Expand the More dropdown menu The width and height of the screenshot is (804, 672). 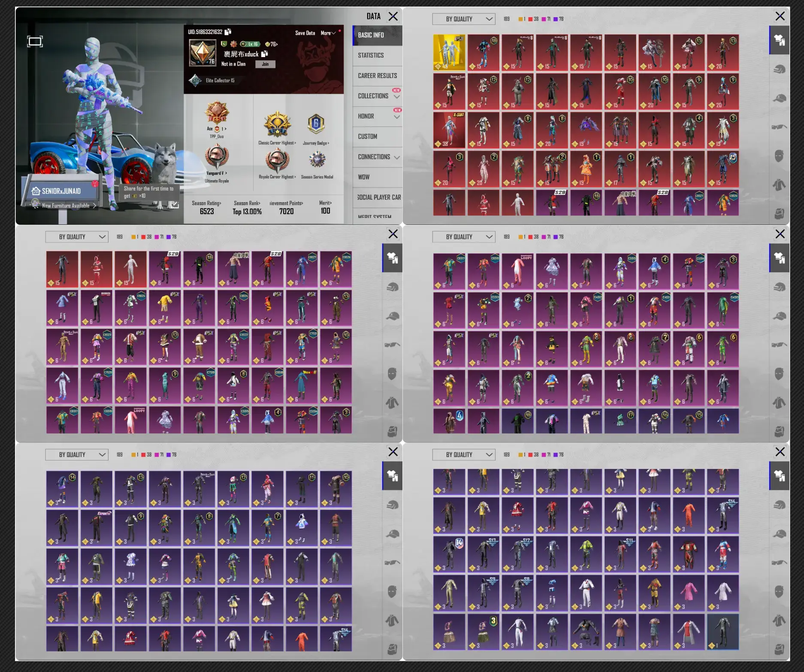point(328,33)
